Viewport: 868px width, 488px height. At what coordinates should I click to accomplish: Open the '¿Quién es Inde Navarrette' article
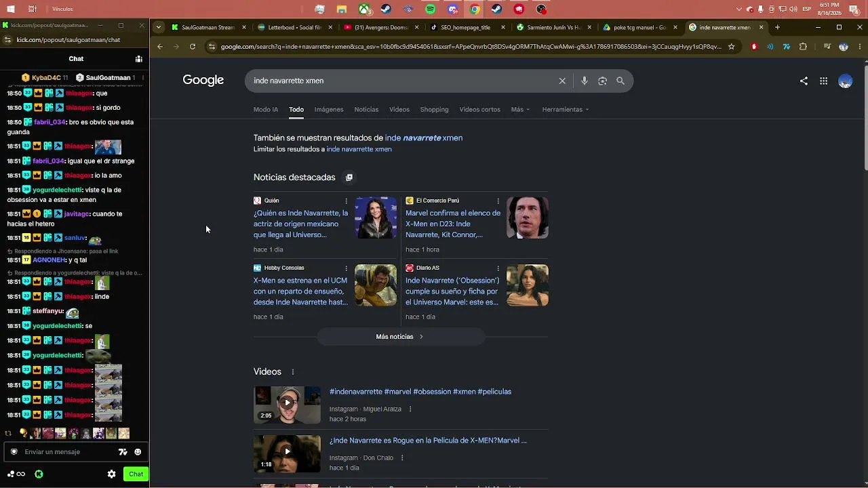point(301,224)
